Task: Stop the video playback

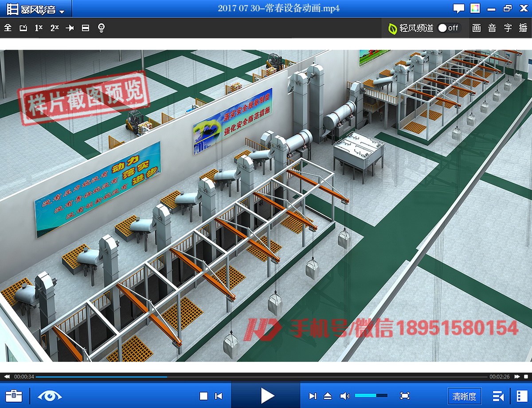Action: tap(203, 396)
